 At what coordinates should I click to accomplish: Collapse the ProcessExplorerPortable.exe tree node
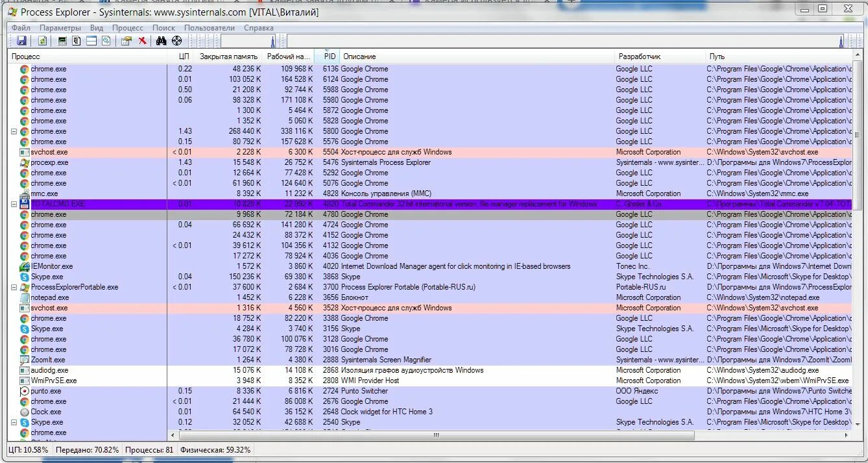tap(14, 287)
